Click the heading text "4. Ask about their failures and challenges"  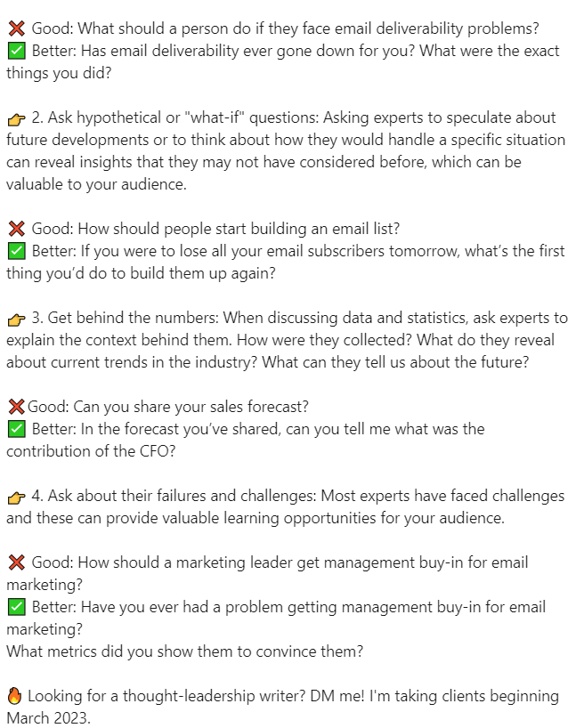tap(181, 496)
